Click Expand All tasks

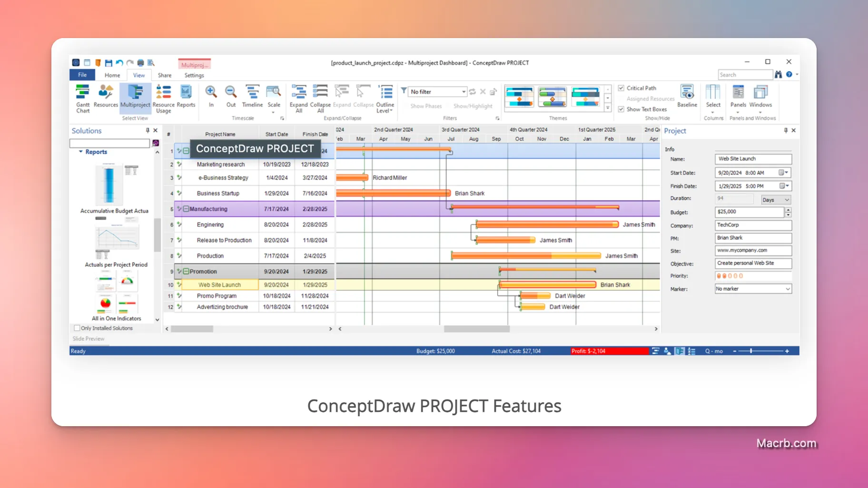coord(299,99)
